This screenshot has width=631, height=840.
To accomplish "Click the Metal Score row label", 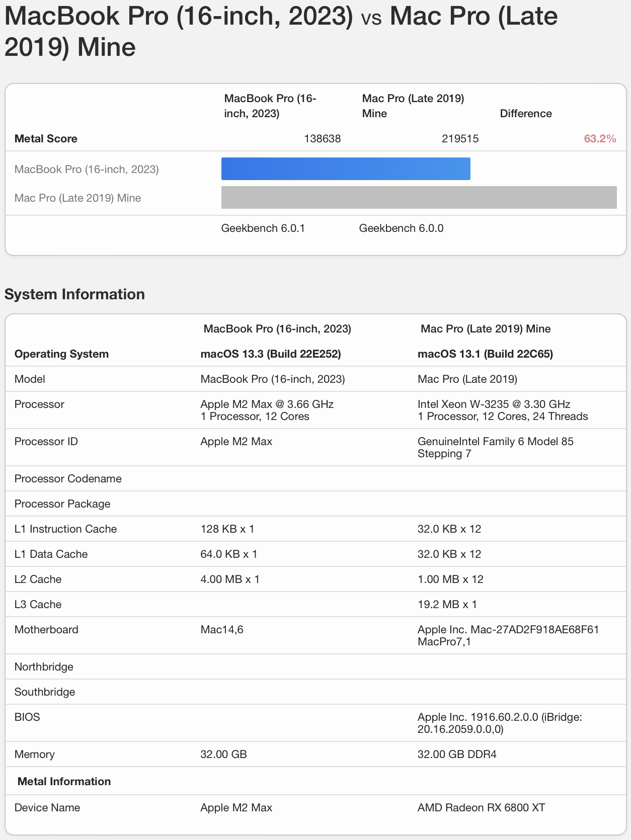I will tap(46, 139).
